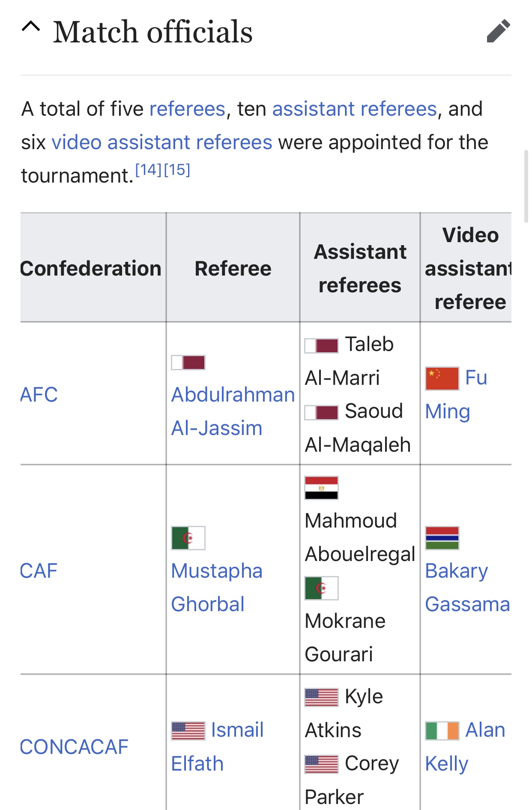Click the Algeria flag above Mustapha Ghorbal
The width and height of the screenshot is (532, 810).
click(x=188, y=538)
